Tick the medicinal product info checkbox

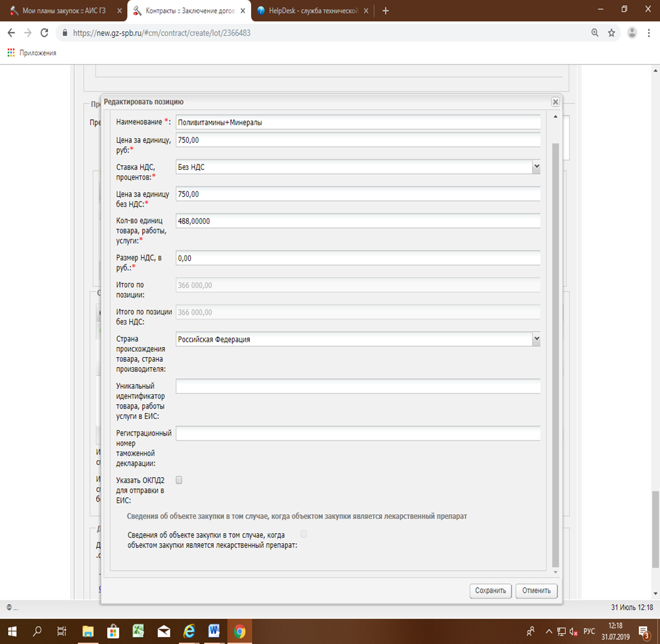[x=303, y=534]
